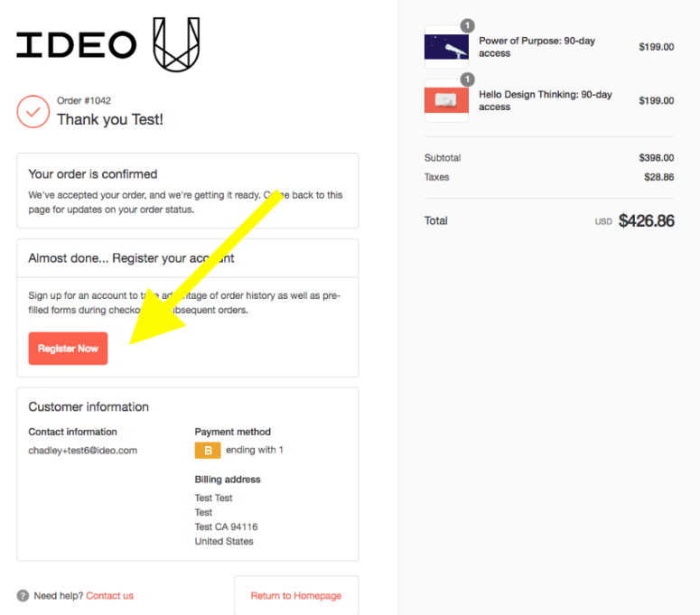The width and height of the screenshot is (700, 615).
Task: Click quantity badge on Power of Purpose
Action: click(467, 25)
